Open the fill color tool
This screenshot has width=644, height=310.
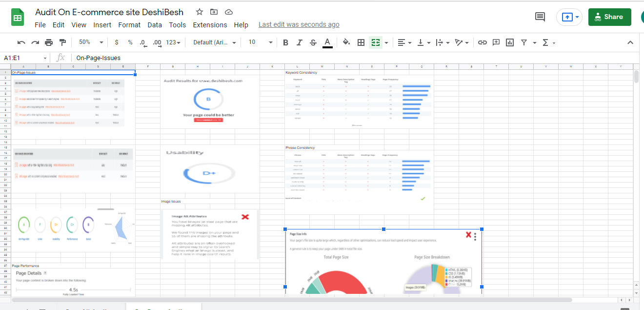click(x=346, y=42)
